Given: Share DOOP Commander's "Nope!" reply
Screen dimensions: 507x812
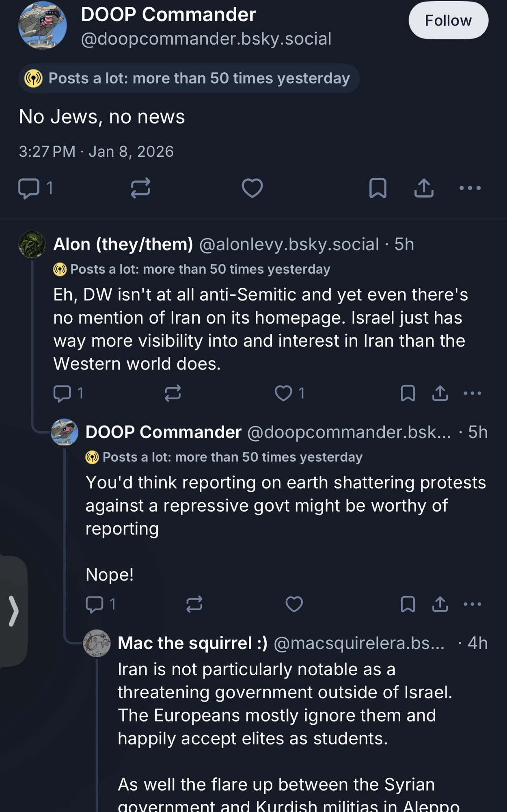Looking at the screenshot, I should 440,604.
